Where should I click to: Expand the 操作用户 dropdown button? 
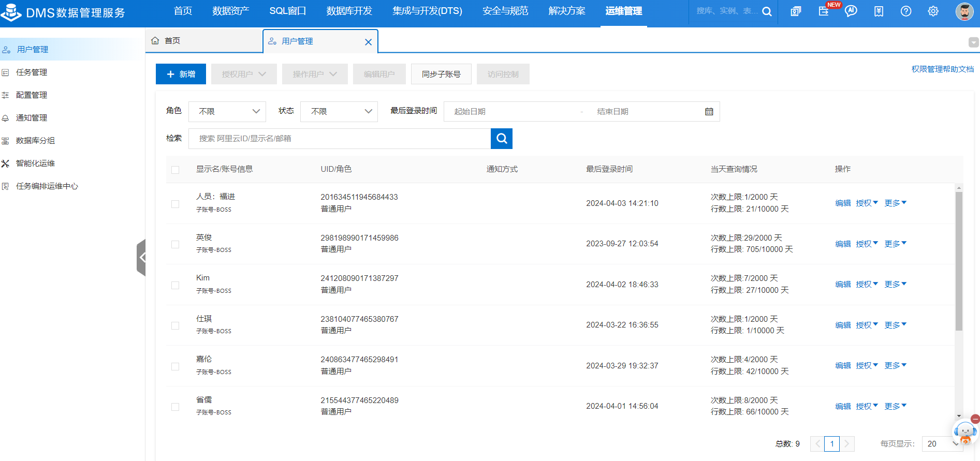click(x=315, y=74)
